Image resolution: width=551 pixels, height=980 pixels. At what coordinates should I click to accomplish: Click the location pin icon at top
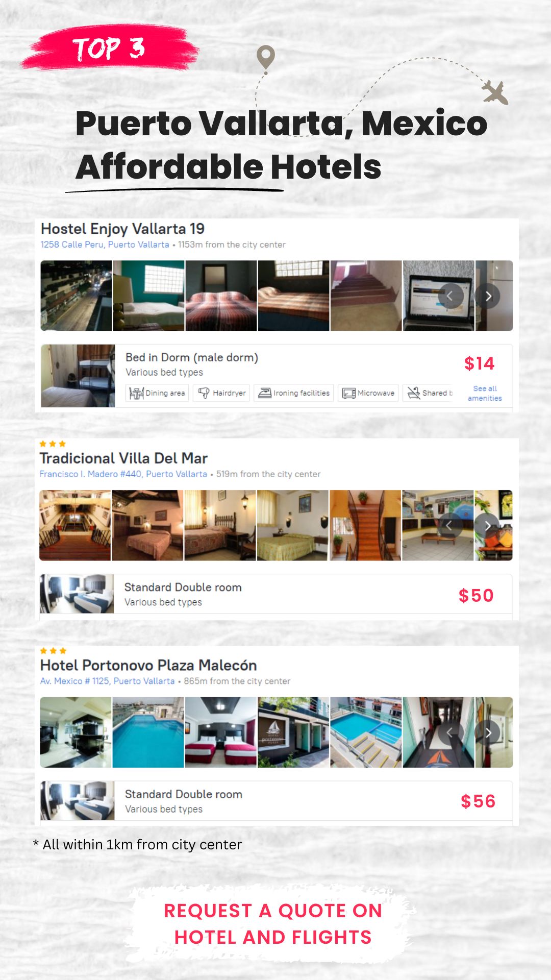265,57
